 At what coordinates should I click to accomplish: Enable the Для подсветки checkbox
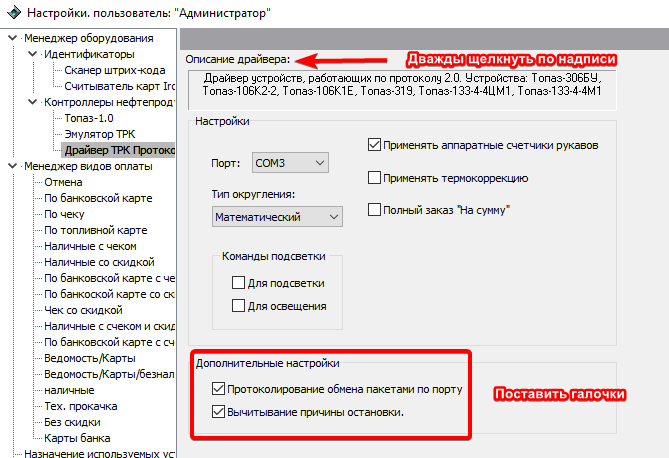[x=238, y=284]
